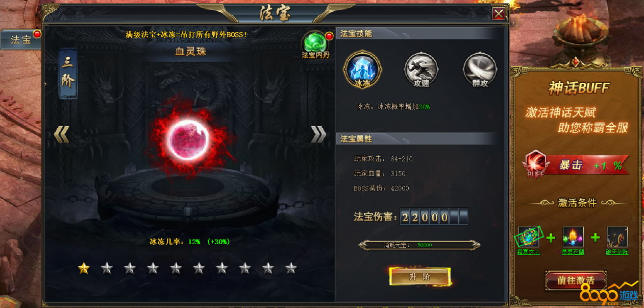
Task: Click the last silver star
Action: [291, 268]
